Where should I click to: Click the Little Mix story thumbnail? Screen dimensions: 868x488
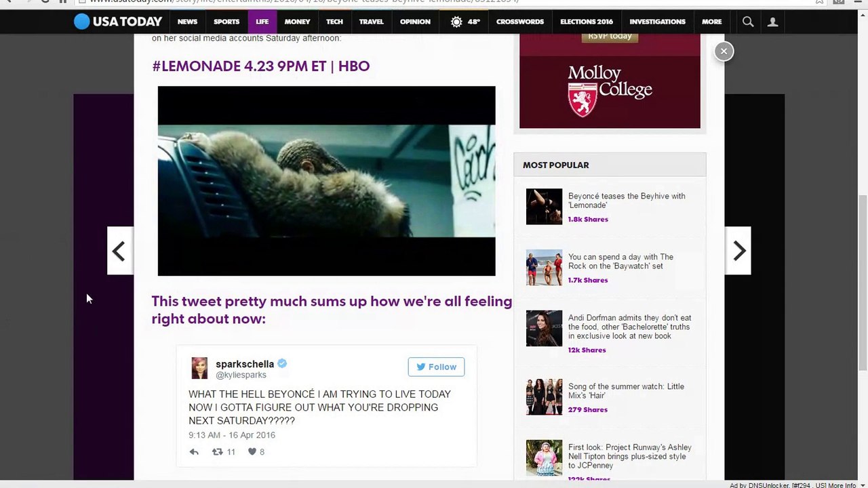(544, 397)
